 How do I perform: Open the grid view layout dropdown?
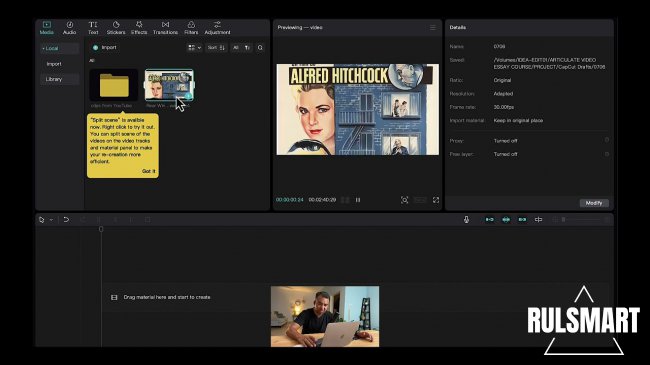coord(194,48)
